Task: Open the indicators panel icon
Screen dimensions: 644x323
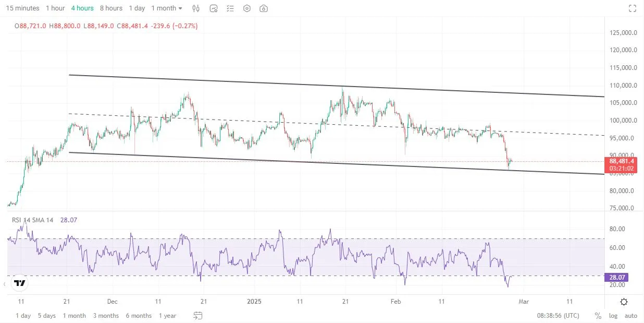Action: 214,8
